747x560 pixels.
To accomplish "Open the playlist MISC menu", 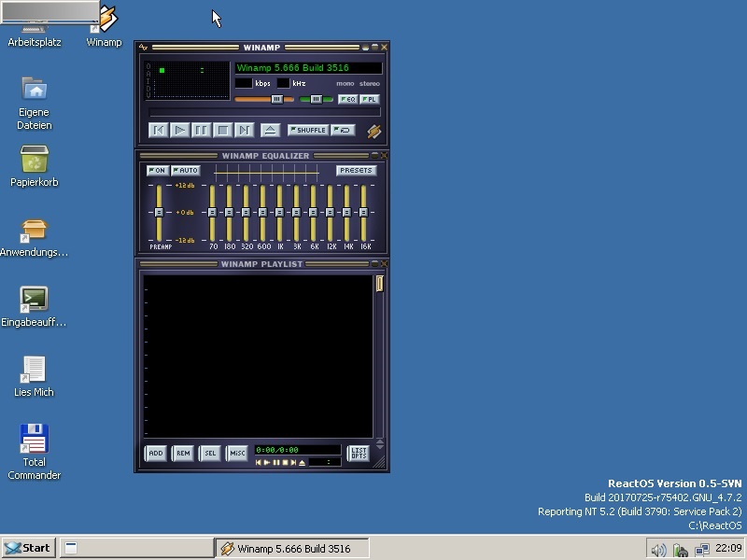I will (x=237, y=453).
